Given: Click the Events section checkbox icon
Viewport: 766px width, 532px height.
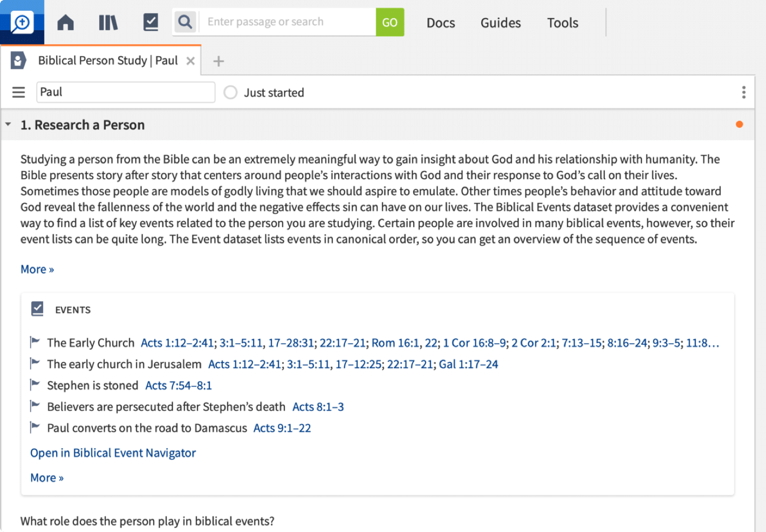Looking at the screenshot, I should click(37, 309).
